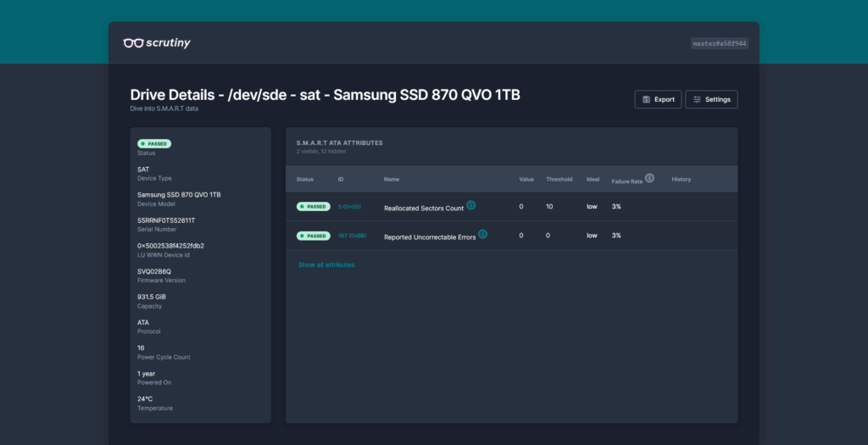This screenshot has width=868, height=445.
Task: Show all attributes
Action: pyautogui.click(x=326, y=265)
